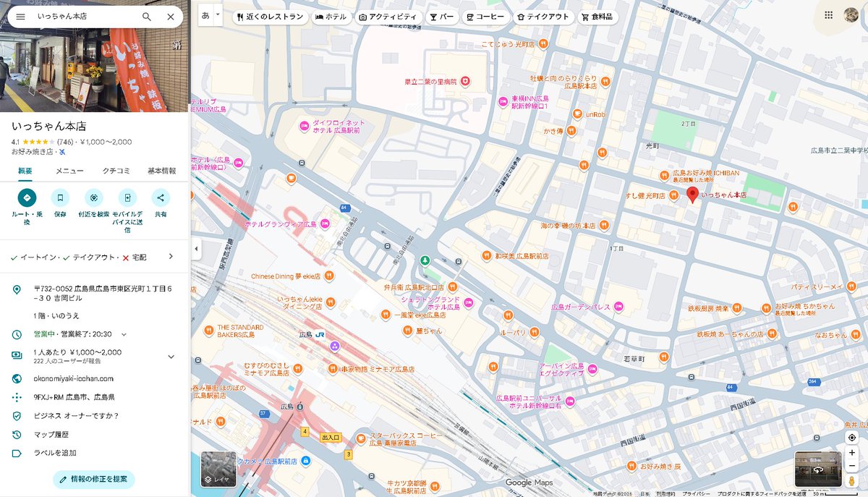Viewport: 868px width, 497px height.
Task: Click the my-location target icon
Action: point(852,438)
